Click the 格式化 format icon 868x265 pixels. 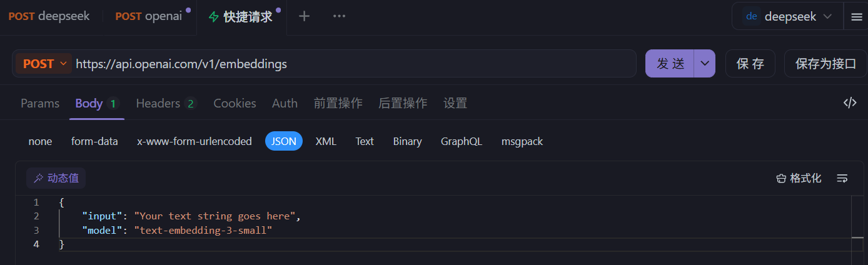coord(780,179)
